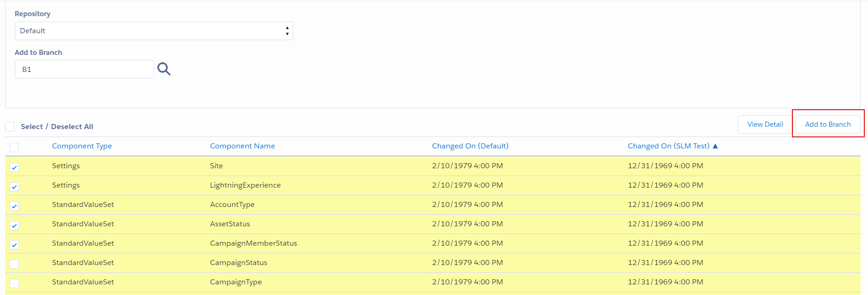
Task: Select the 'LightningExperience' component name cell
Action: [245, 185]
